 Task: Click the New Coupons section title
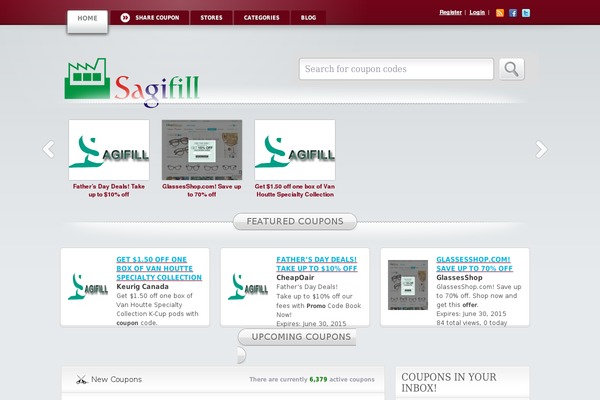tap(116, 379)
